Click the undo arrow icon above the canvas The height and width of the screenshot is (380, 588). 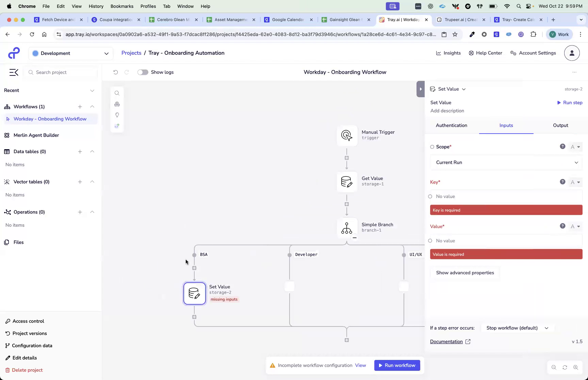(116, 72)
